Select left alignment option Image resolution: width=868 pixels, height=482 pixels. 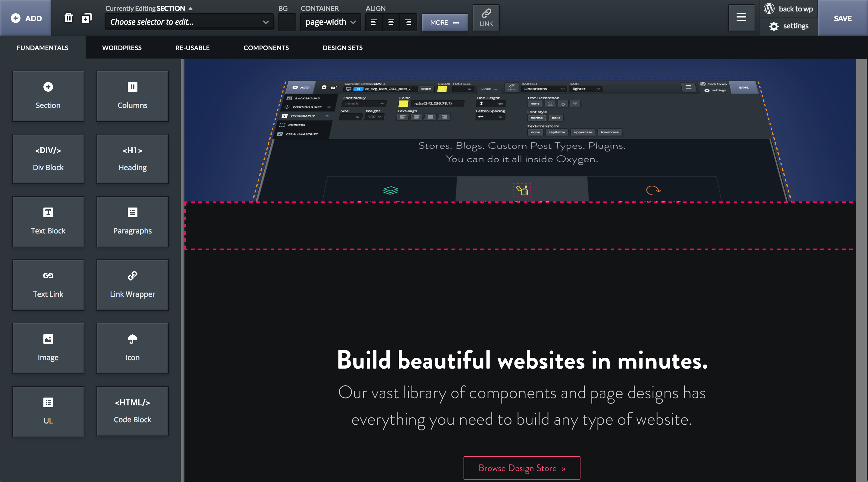(x=374, y=22)
